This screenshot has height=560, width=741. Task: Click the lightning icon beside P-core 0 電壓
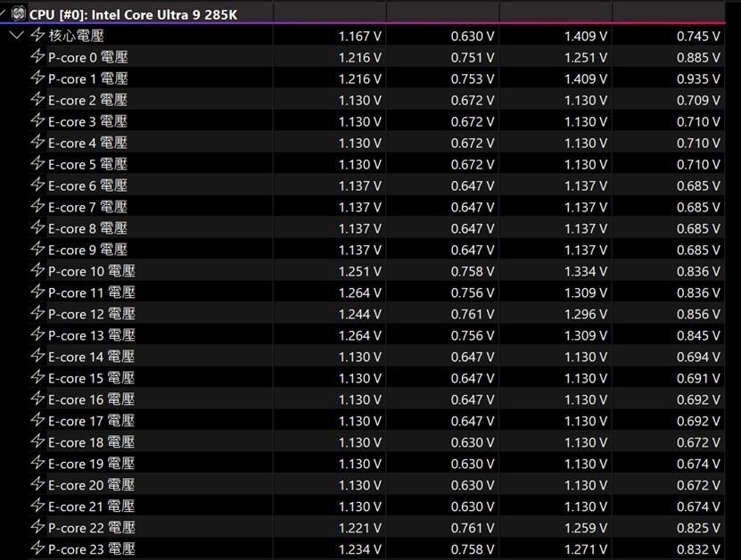(x=37, y=57)
